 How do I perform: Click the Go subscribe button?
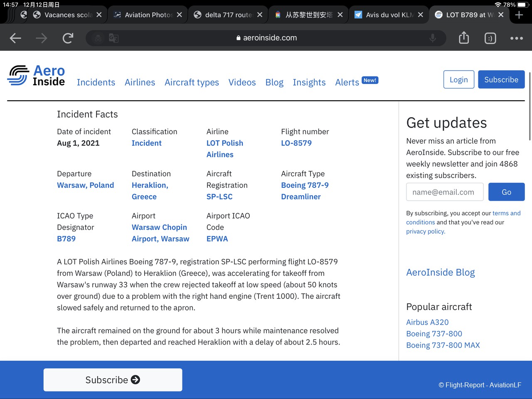coord(506,192)
